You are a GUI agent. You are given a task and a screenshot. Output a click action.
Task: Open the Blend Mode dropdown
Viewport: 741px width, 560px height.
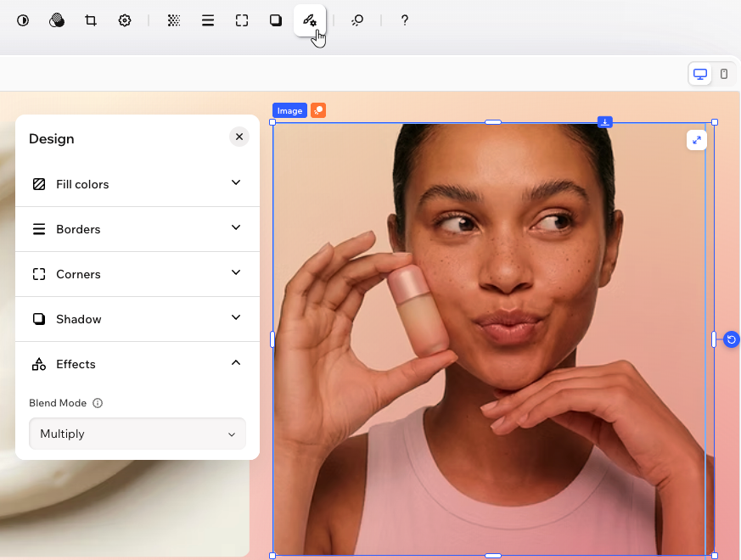(138, 434)
